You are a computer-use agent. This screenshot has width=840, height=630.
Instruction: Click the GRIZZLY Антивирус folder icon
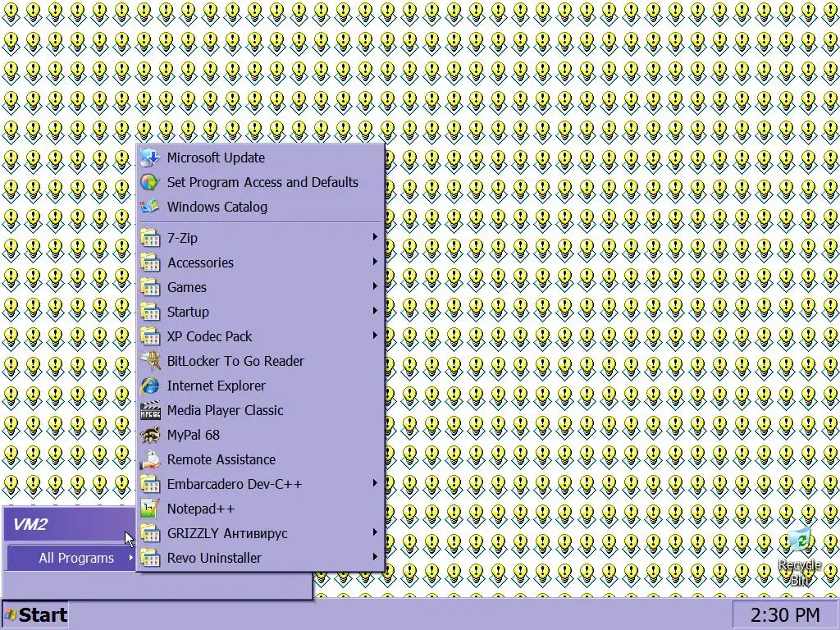150,533
